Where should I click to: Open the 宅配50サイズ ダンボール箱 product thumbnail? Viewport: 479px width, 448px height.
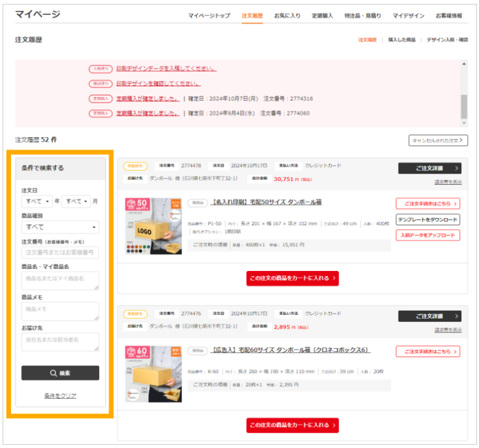pyautogui.click(x=153, y=226)
